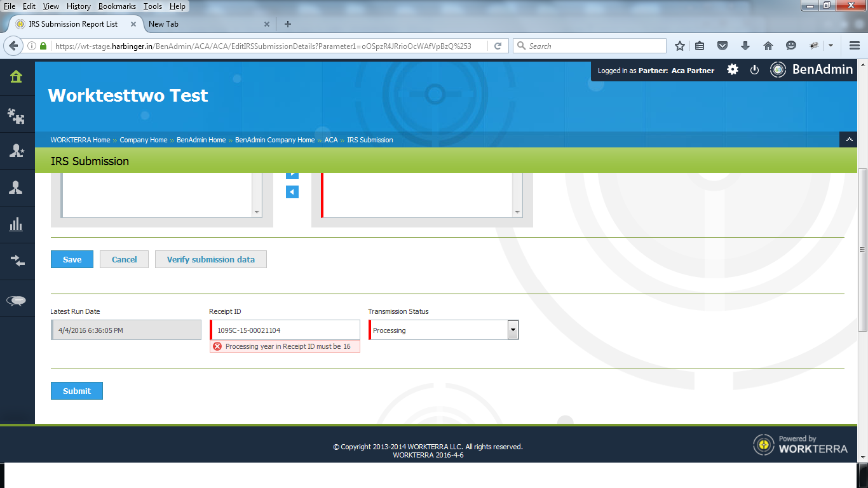This screenshot has height=488, width=868.
Task: Open the transfer arrows sidebar icon
Action: coord(17,261)
